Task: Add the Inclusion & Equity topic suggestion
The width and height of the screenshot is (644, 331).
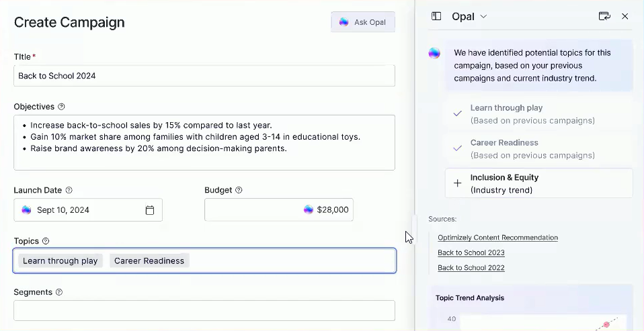Action: [x=457, y=183]
